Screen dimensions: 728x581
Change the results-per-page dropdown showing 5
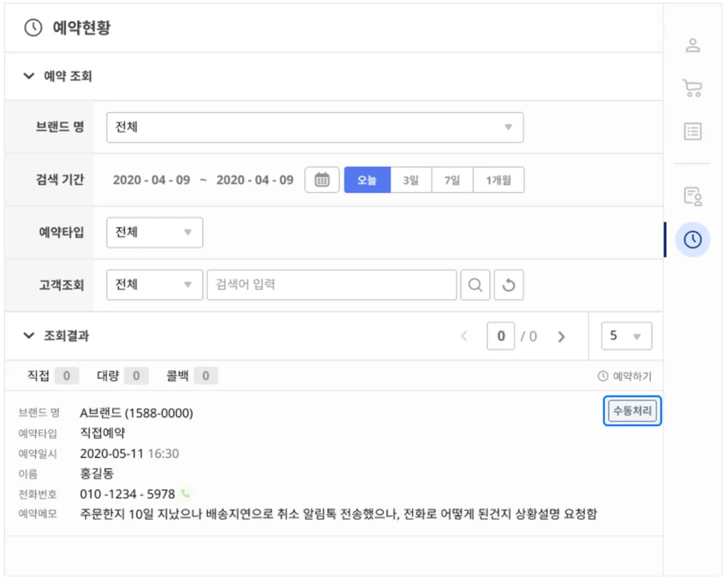627,335
